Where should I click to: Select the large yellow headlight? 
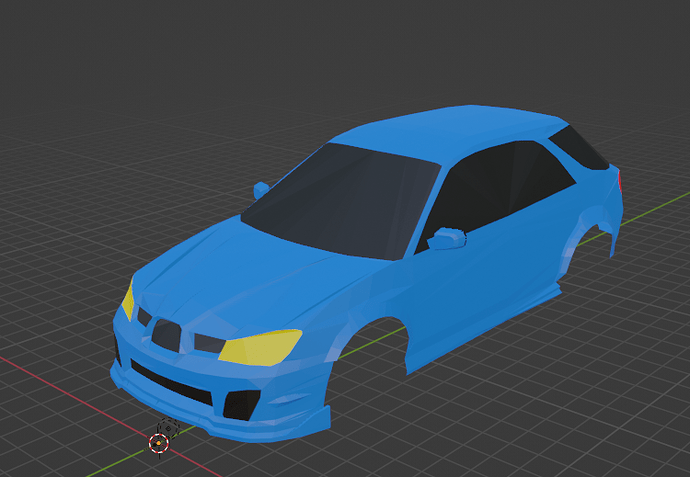[x=260, y=346]
